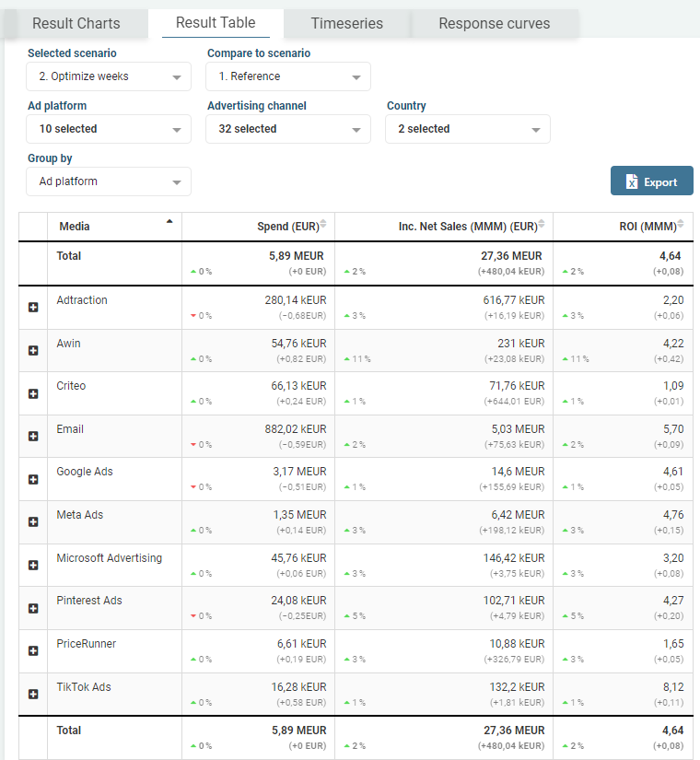Viewport: 700px width, 760px height.
Task: Expand the Criteo row plus icon
Action: tap(33, 393)
